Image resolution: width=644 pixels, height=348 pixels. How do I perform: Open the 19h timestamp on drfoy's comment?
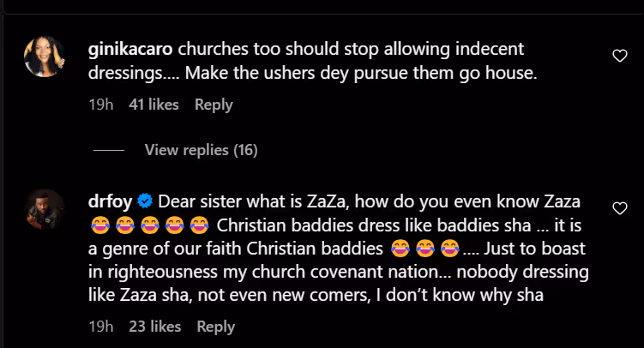pyautogui.click(x=101, y=327)
